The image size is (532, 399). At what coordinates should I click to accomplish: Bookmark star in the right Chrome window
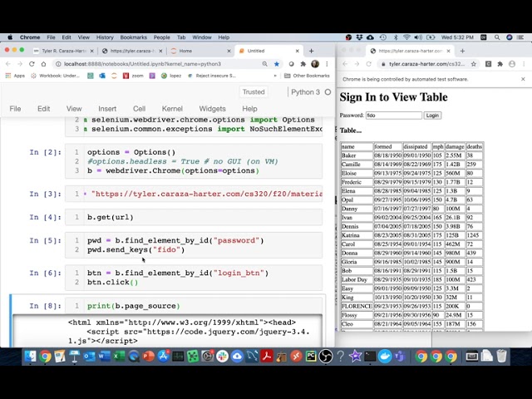[x=473, y=64]
